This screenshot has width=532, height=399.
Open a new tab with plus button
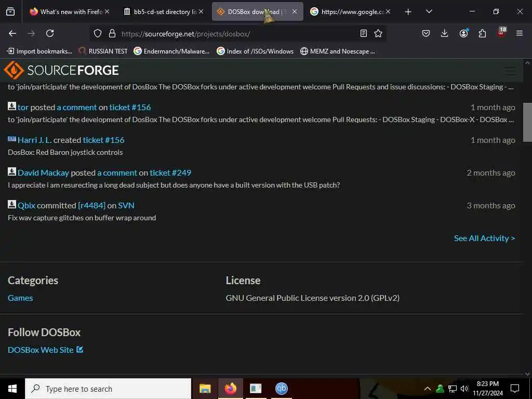coord(408,12)
